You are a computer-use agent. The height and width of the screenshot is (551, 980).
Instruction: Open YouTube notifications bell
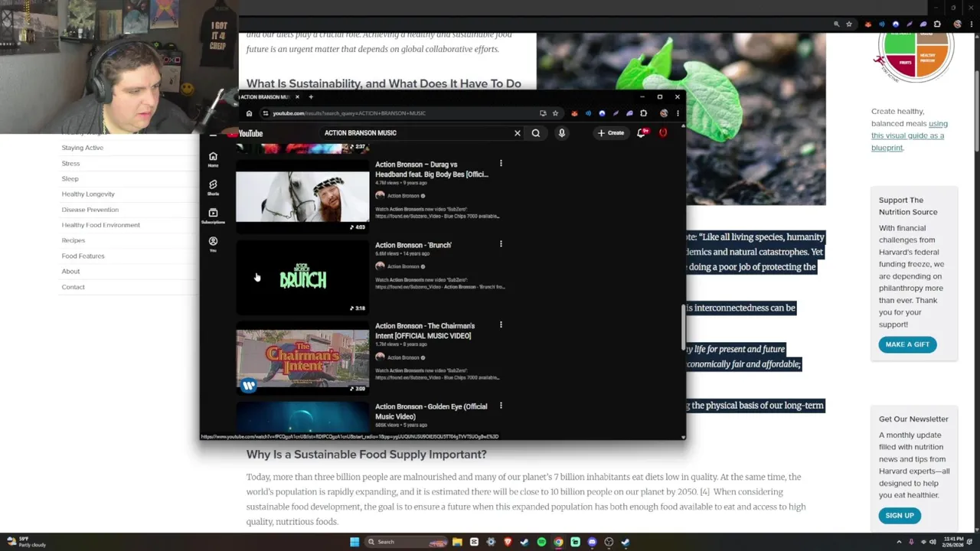[x=642, y=133]
